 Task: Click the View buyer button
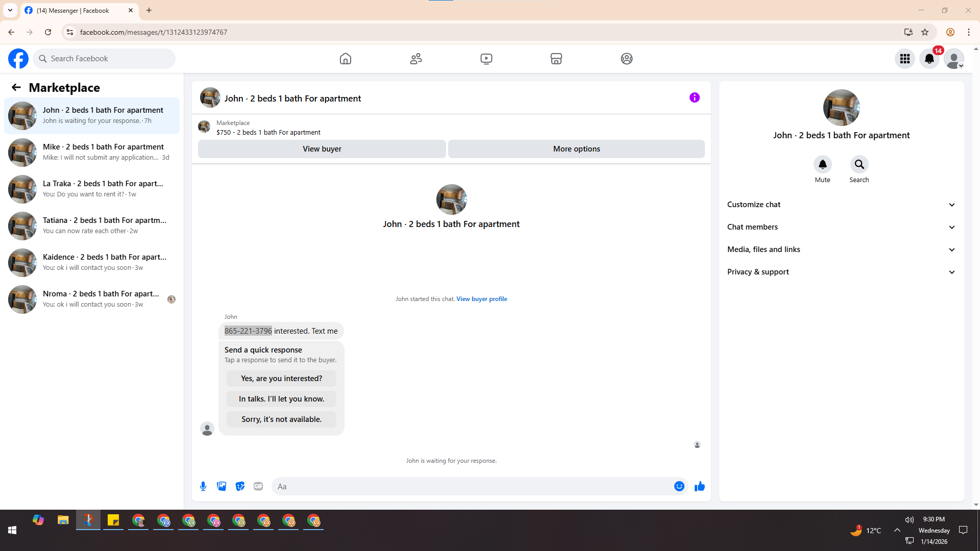click(322, 149)
